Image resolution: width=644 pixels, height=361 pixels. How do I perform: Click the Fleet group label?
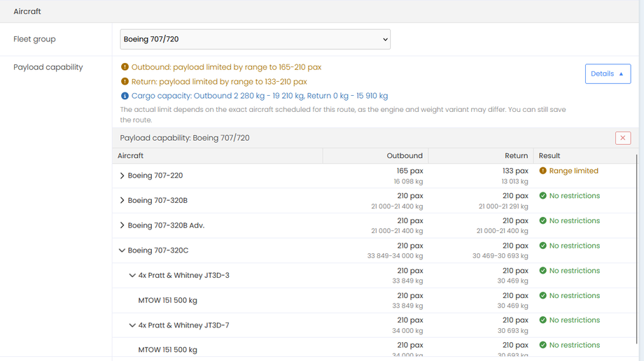[x=34, y=39]
